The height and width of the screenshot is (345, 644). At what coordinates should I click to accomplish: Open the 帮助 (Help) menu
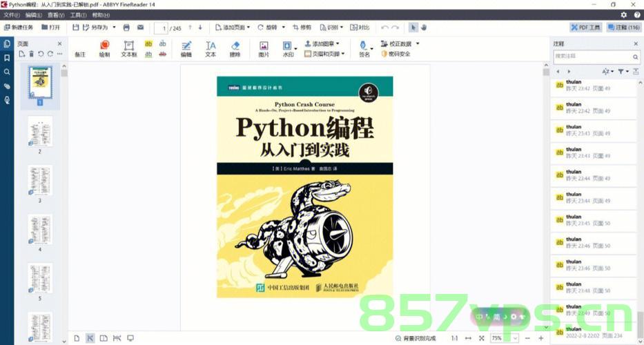pos(101,14)
